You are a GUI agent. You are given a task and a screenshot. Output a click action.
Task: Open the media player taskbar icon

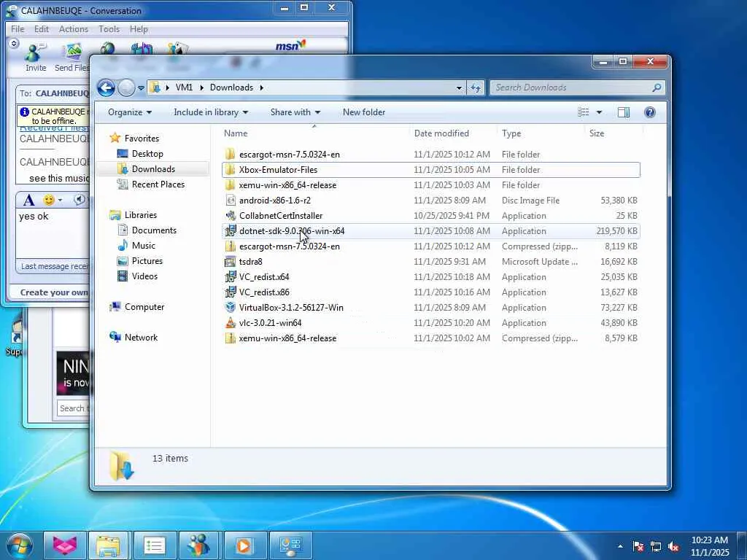point(244,545)
